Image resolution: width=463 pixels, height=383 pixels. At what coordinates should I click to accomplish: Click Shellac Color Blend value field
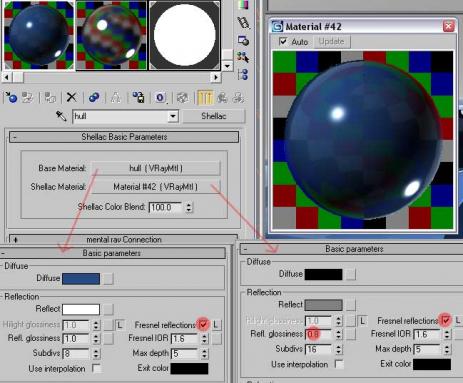tap(166, 207)
